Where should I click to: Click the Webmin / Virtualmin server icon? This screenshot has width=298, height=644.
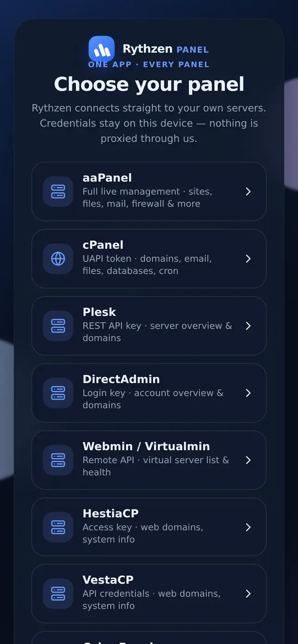[x=58, y=460]
